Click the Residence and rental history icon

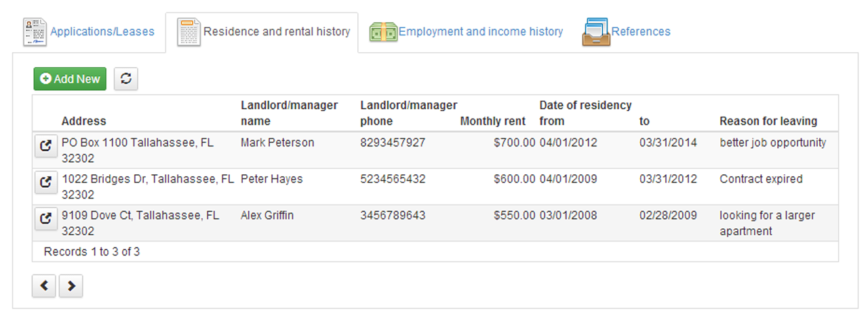coord(189,32)
